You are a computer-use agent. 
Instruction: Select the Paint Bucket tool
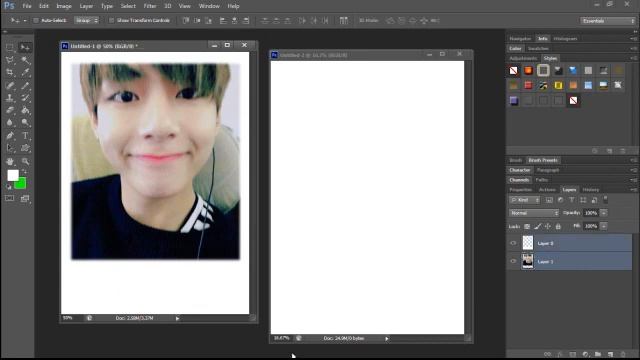[25, 110]
